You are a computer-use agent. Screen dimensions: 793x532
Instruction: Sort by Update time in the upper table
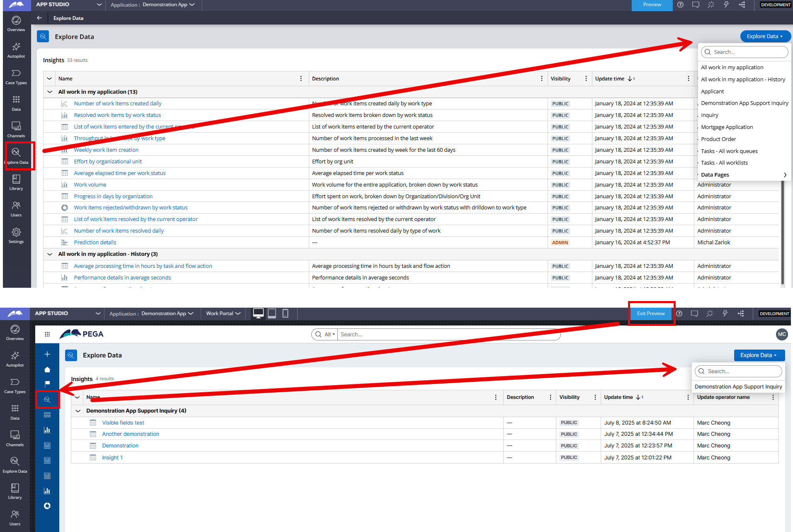tap(615, 79)
